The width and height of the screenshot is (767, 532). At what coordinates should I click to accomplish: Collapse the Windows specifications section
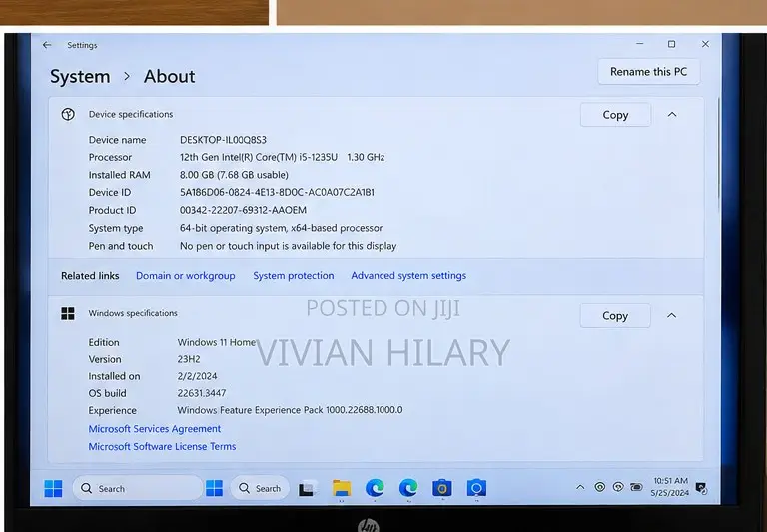pyautogui.click(x=671, y=315)
